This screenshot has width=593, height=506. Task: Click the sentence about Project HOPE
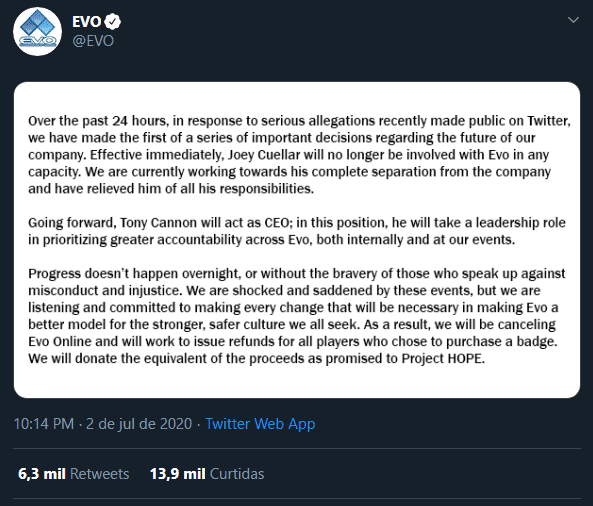click(x=256, y=358)
